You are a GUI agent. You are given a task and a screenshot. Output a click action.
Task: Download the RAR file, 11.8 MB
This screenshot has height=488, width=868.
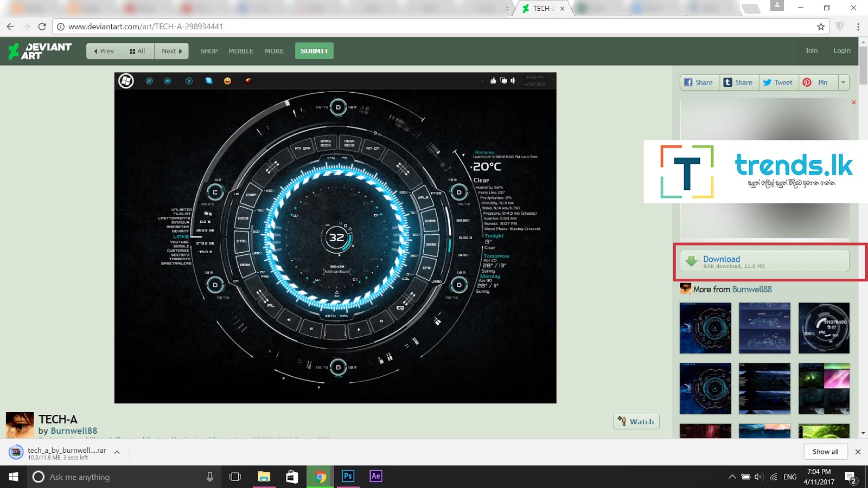point(764,261)
